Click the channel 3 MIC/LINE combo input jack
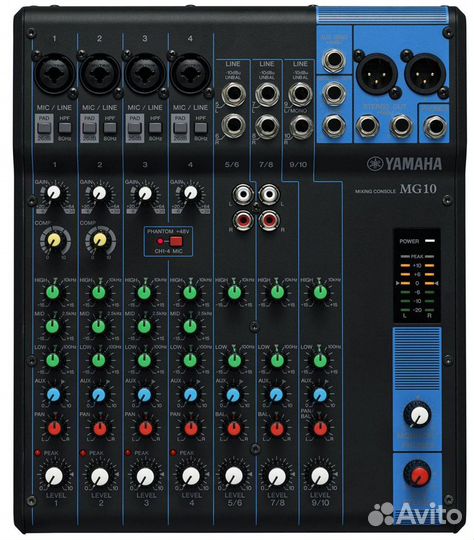 pyautogui.click(x=145, y=74)
